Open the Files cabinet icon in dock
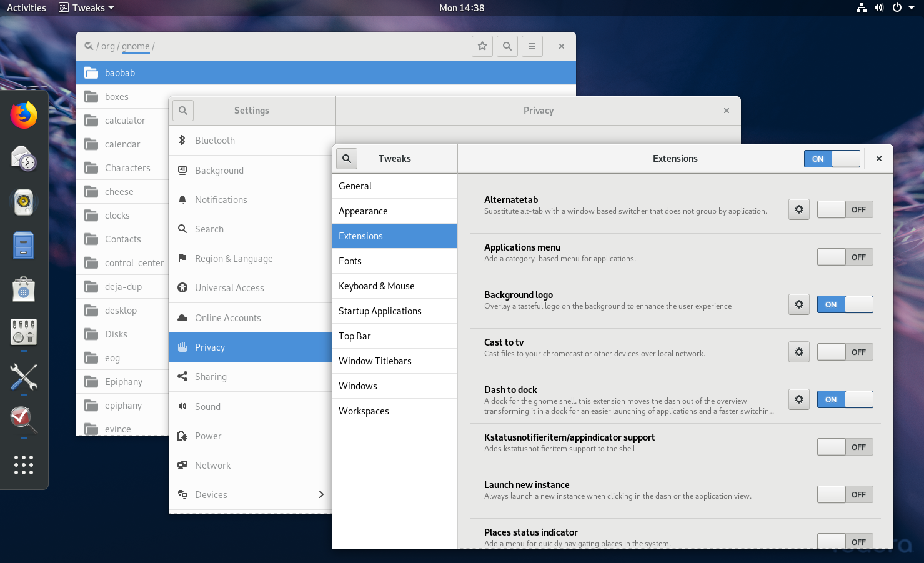Screen dimensions: 924x563 (x=24, y=245)
